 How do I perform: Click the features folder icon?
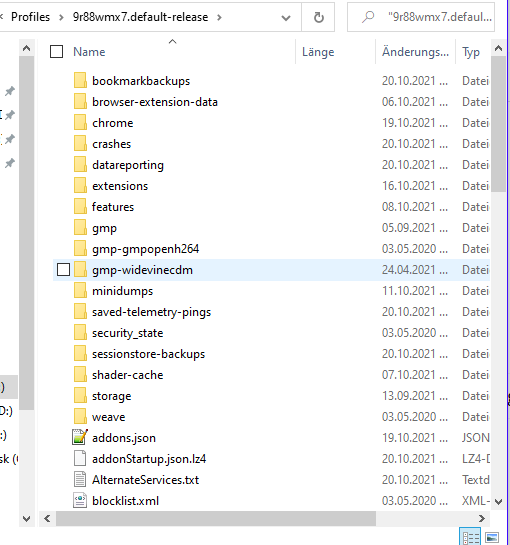pos(80,206)
